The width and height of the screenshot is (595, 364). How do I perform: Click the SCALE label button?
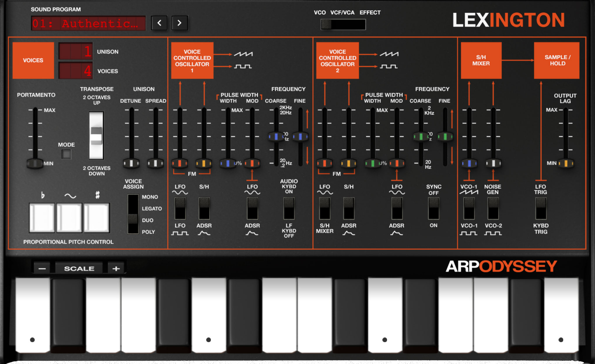[x=79, y=268]
